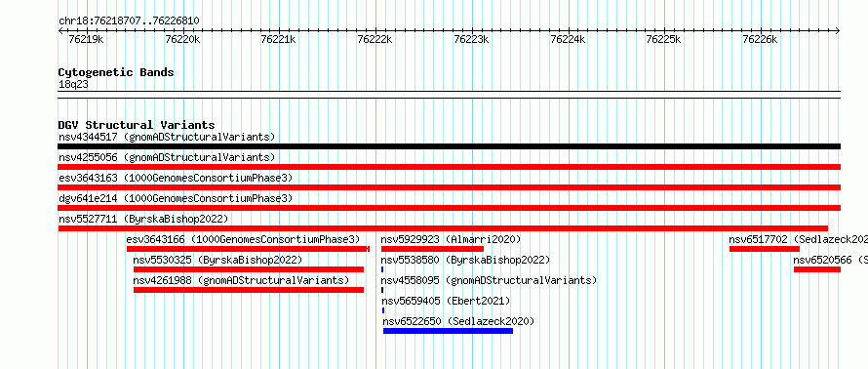The image size is (868, 369).
Task: Click the small black nsv4558095 marker
Action: coord(382,290)
